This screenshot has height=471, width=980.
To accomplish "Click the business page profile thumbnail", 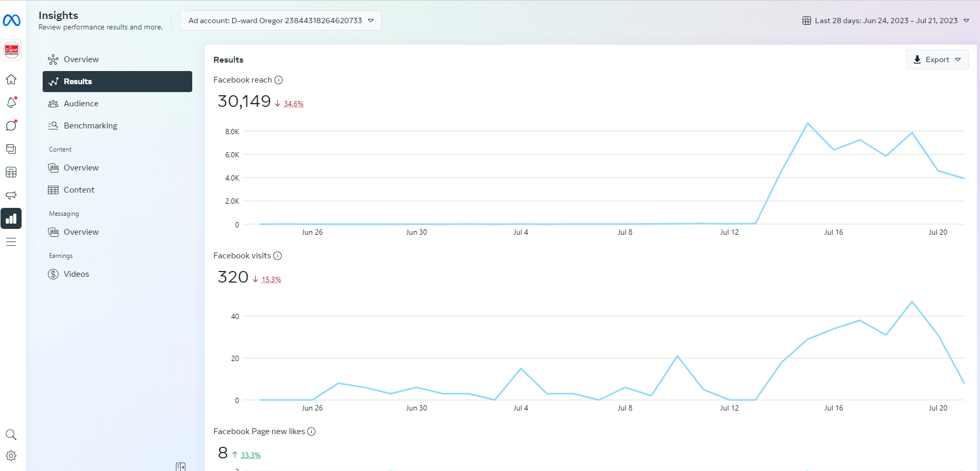I will coord(12,50).
